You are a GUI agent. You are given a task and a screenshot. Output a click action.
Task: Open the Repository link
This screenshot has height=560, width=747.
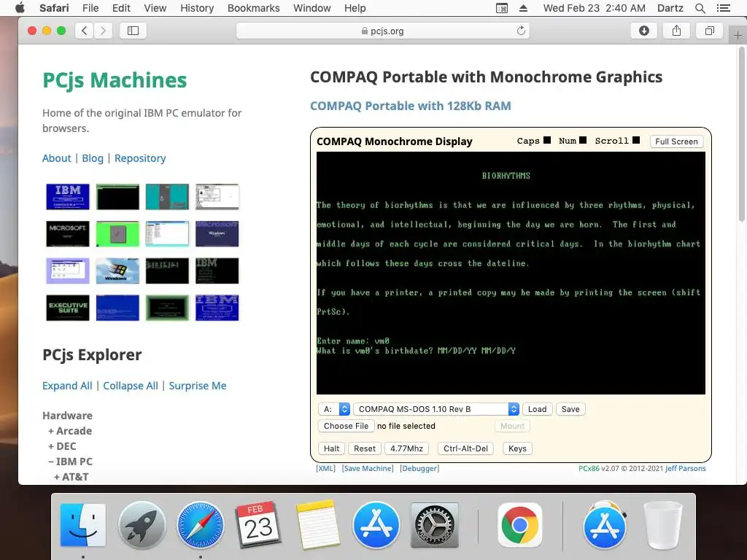(140, 158)
